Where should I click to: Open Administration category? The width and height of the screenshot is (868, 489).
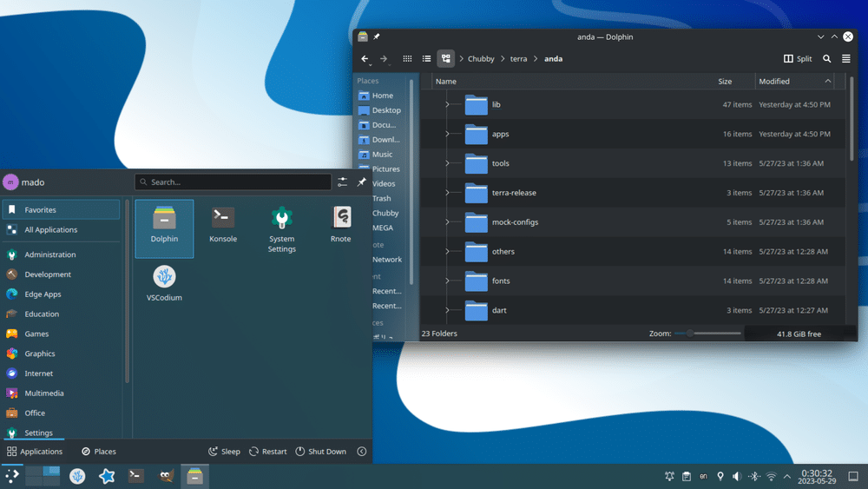[x=61, y=254]
